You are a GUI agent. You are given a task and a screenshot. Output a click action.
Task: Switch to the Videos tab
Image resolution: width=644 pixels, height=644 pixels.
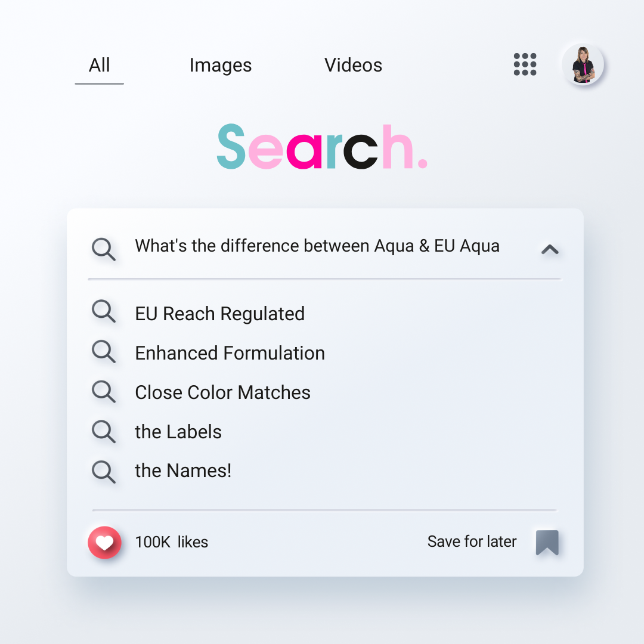pyautogui.click(x=353, y=66)
